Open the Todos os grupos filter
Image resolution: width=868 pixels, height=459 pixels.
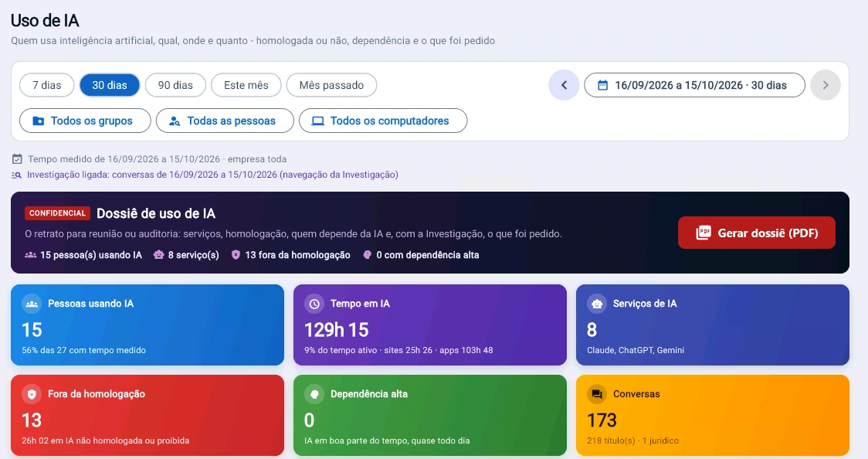85,121
